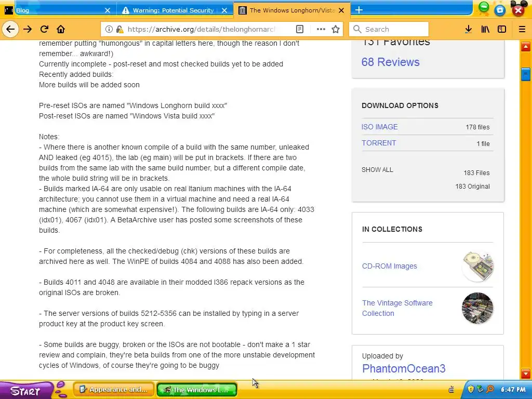This screenshot has width=532, height=399.
Task: Switch to the Warning: Potential Security tab
Action: coord(175,10)
